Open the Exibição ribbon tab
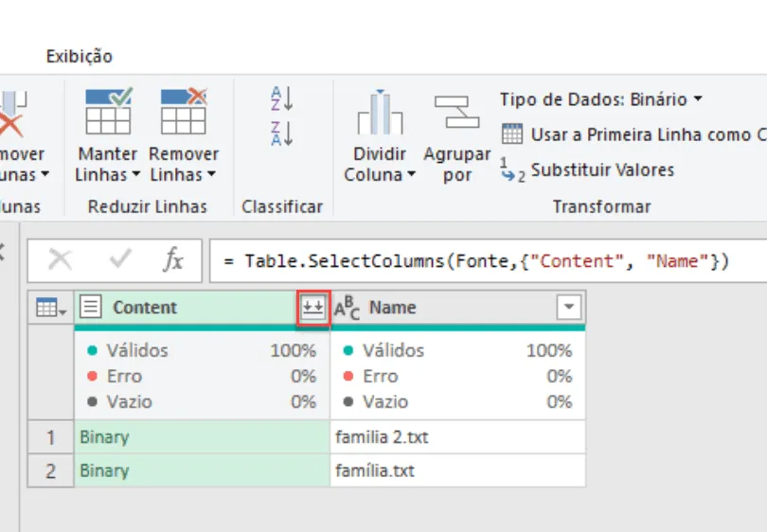 point(80,56)
